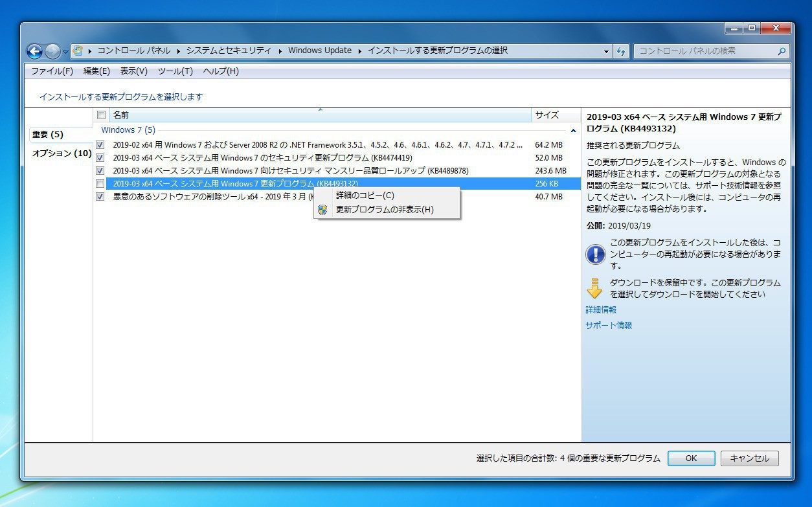
Task: Choose 詳細のコピー(C) from context menu
Action: tap(387, 196)
